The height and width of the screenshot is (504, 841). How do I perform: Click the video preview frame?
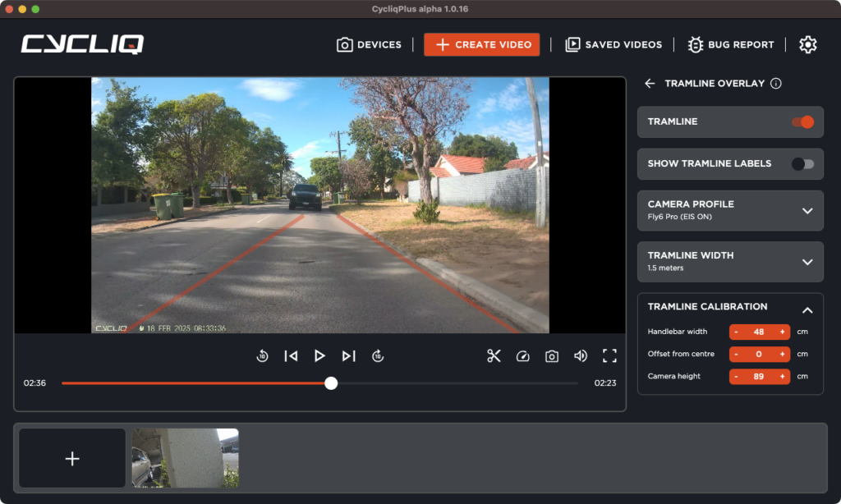tap(319, 205)
